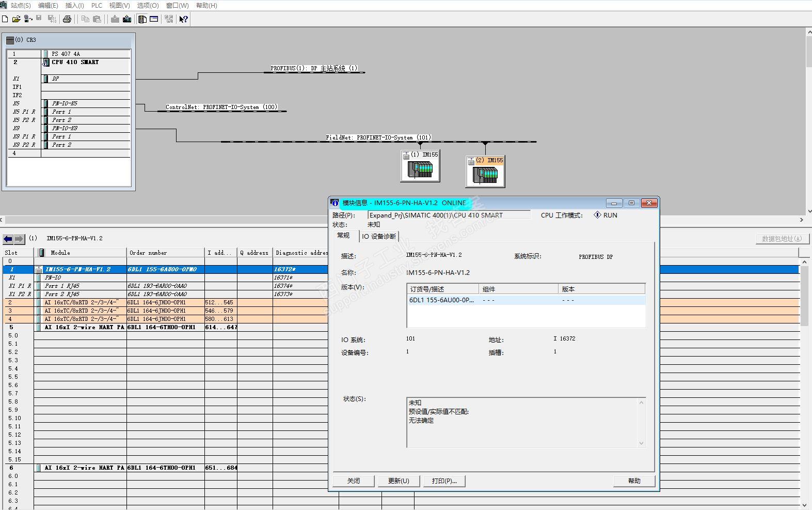The image size is (812, 510).
Task: Click the 订货号/描述 column header
Action: point(442,289)
